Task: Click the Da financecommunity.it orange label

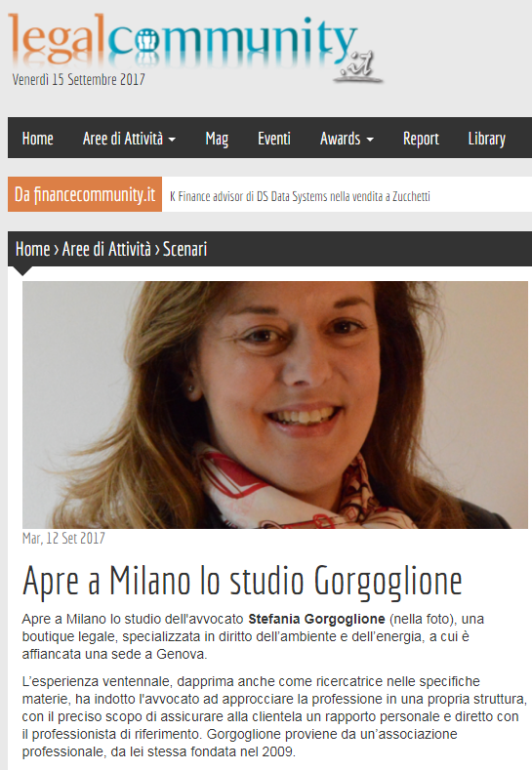Action: (x=85, y=194)
